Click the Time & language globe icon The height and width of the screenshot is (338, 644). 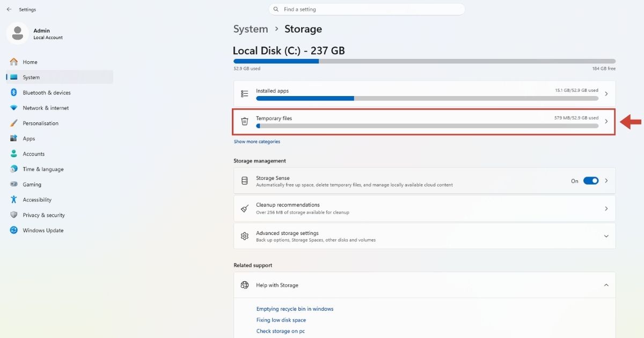14,169
